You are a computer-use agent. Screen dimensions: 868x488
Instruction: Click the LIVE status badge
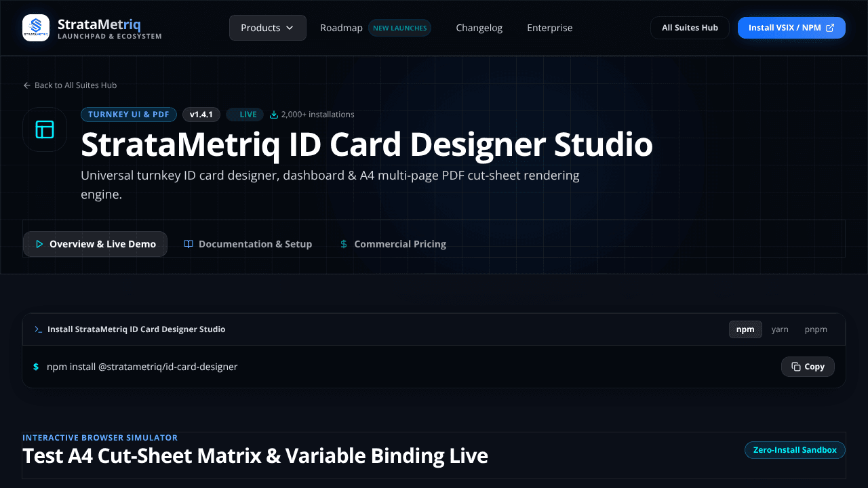244,115
